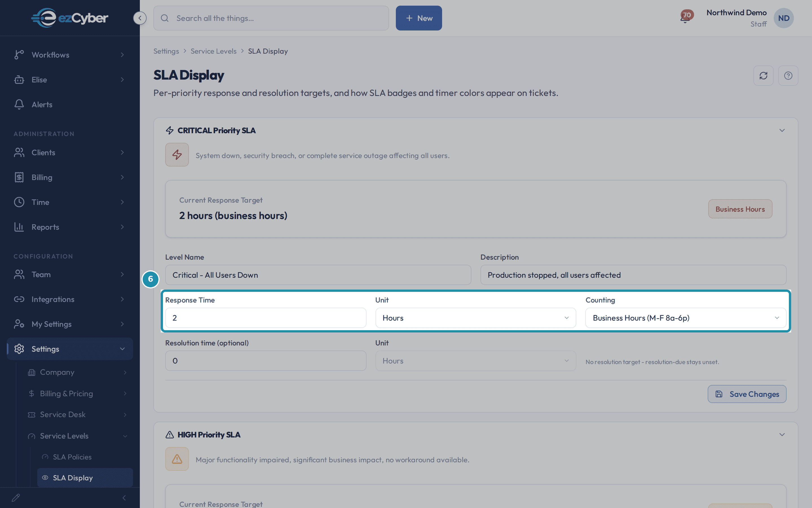Select SLA Display in sidebar
This screenshot has width=812, height=508.
tap(85, 478)
